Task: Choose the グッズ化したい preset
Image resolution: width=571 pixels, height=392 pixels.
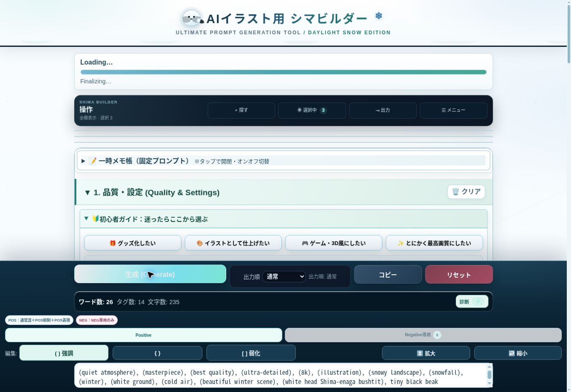Action: 133,243
